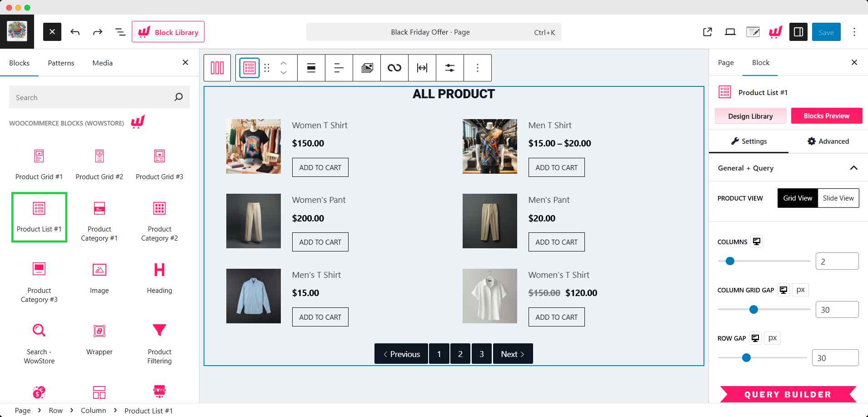Toggle responsive device view for COLUMNS
This screenshot has height=417, width=868.
tap(756, 241)
